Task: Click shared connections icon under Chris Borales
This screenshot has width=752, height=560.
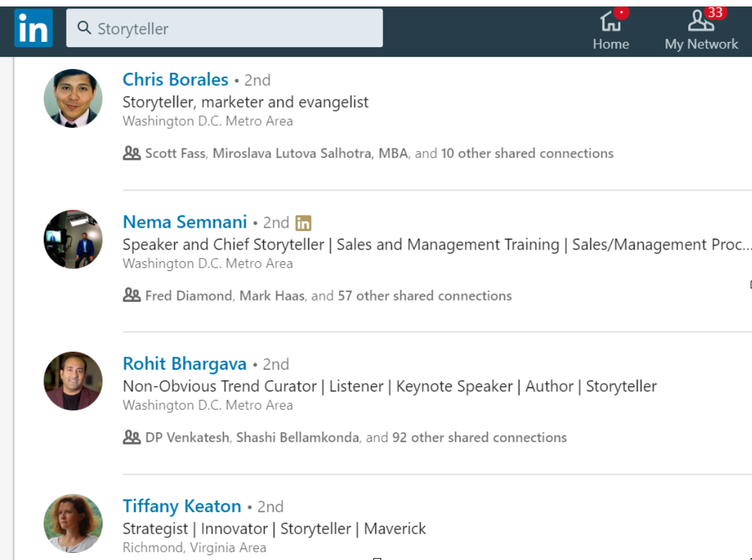Action: point(132,154)
